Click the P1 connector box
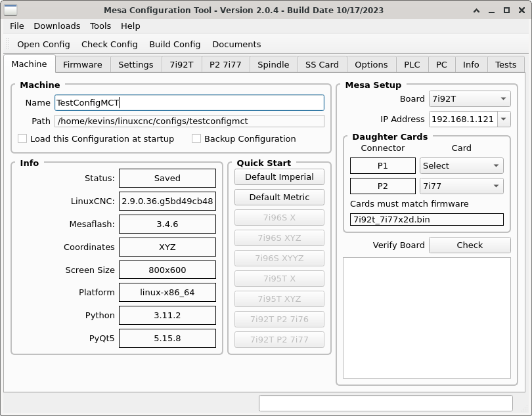 [383, 166]
